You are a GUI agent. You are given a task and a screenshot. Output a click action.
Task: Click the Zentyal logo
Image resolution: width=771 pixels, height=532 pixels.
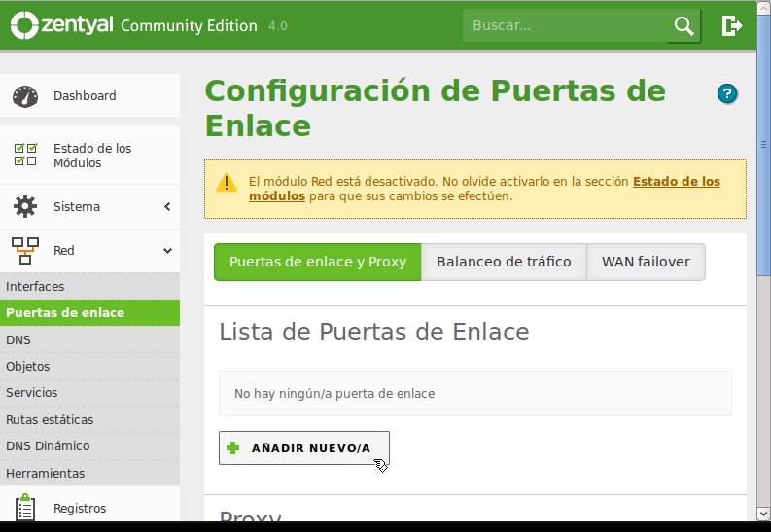point(61,25)
